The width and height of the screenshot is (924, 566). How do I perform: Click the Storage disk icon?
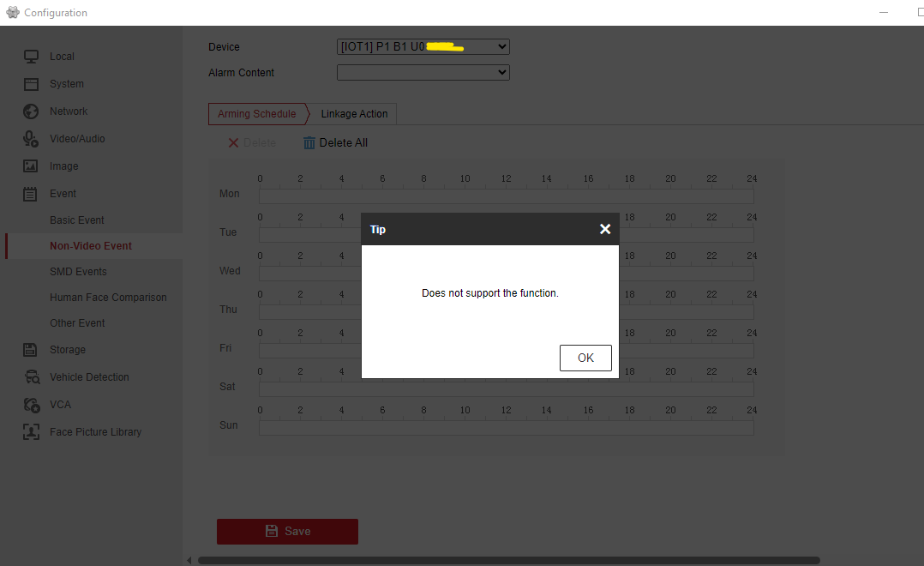pyautogui.click(x=31, y=350)
